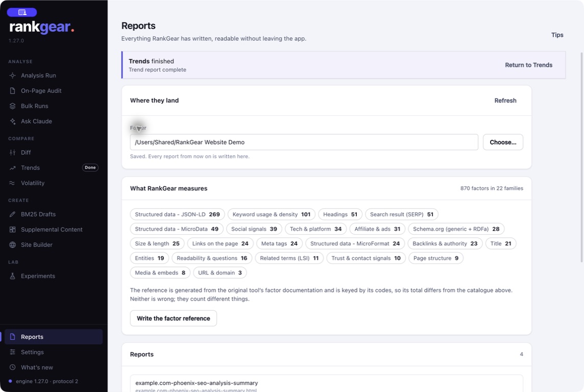Click the folder path input field

point(304,142)
